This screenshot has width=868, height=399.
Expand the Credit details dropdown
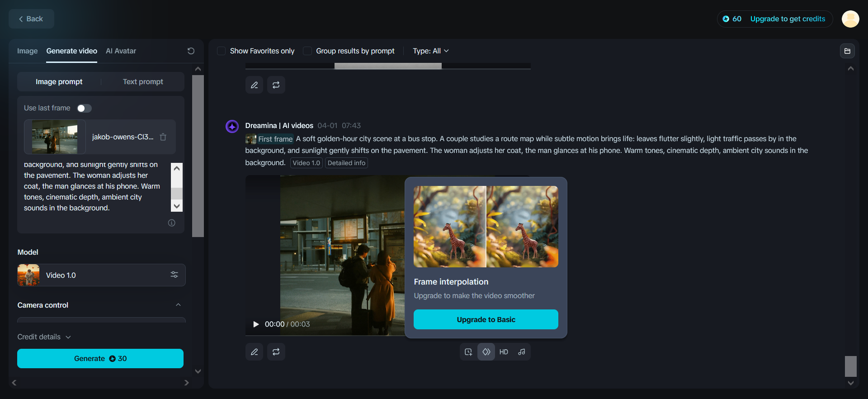pos(44,337)
